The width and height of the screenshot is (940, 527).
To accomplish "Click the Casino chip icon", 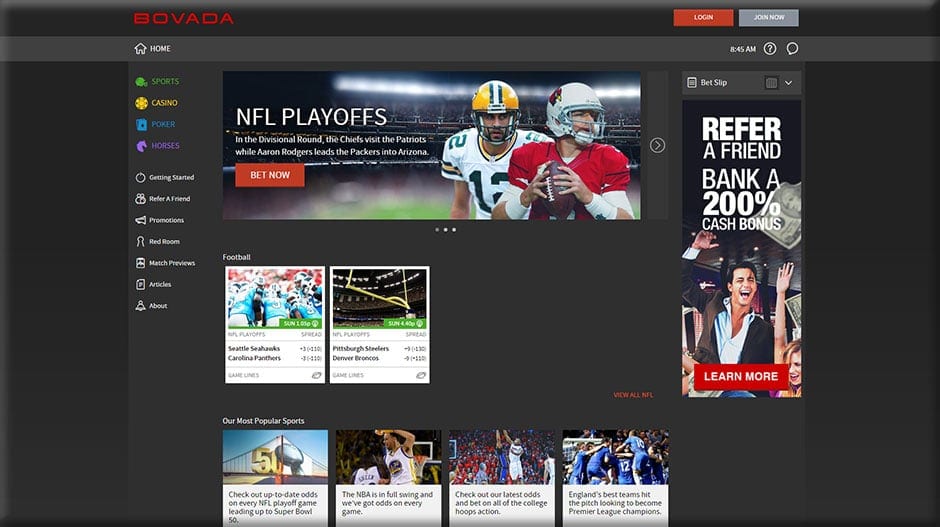I will tap(141, 103).
